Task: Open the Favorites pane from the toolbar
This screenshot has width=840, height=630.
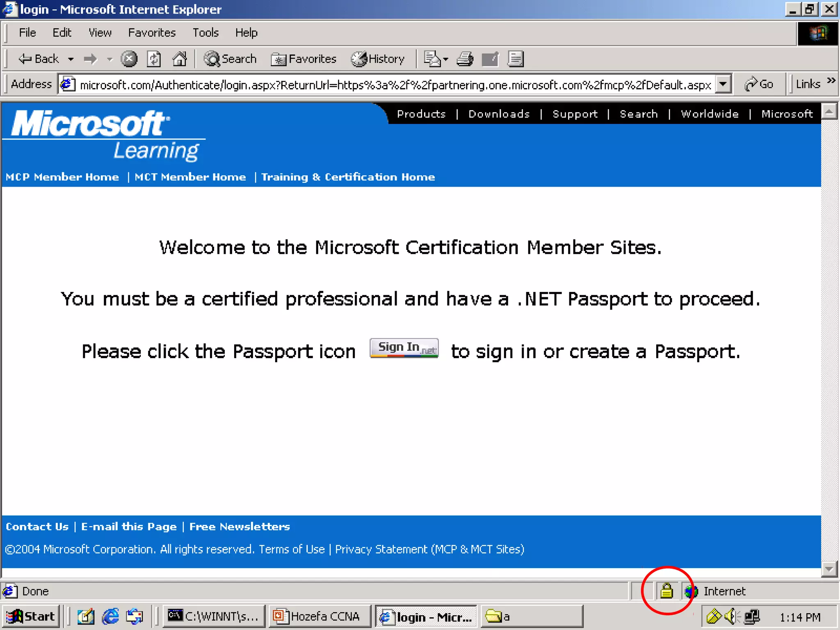Action: pyautogui.click(x=304, y=59)
